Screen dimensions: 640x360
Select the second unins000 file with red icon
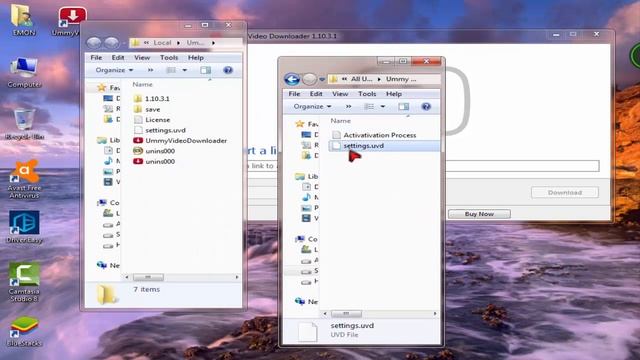154,161
